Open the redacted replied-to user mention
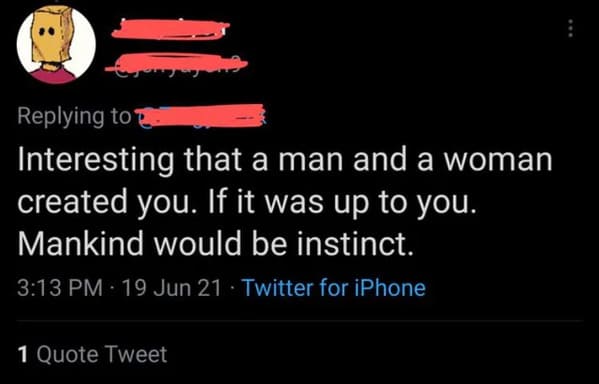The width and height of the screenshot is (599, 384). [200, 115]
